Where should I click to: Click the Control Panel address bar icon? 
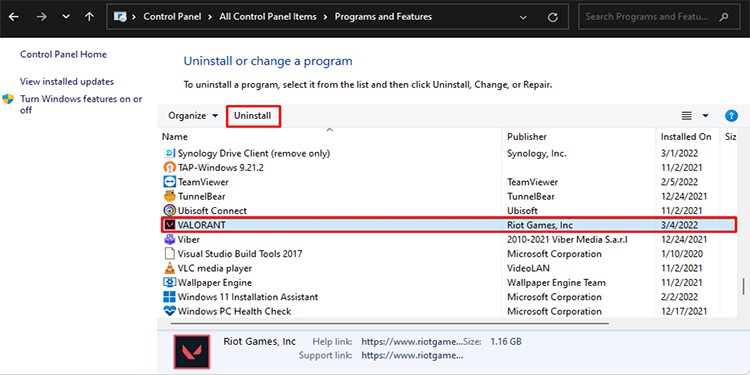[x=120, y=17]
